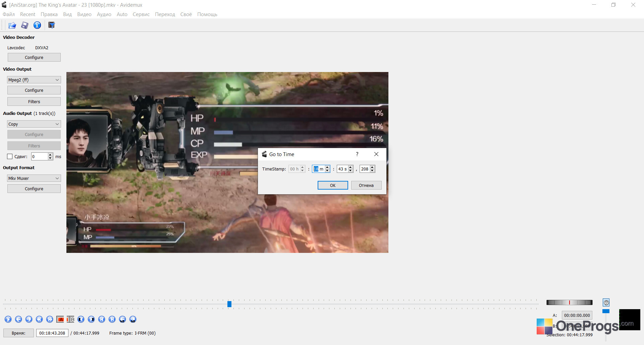This screenshot has height=345, width=644.
Task: Click the video preview frame
Action: pyautogui.click(x=227, y=162)
